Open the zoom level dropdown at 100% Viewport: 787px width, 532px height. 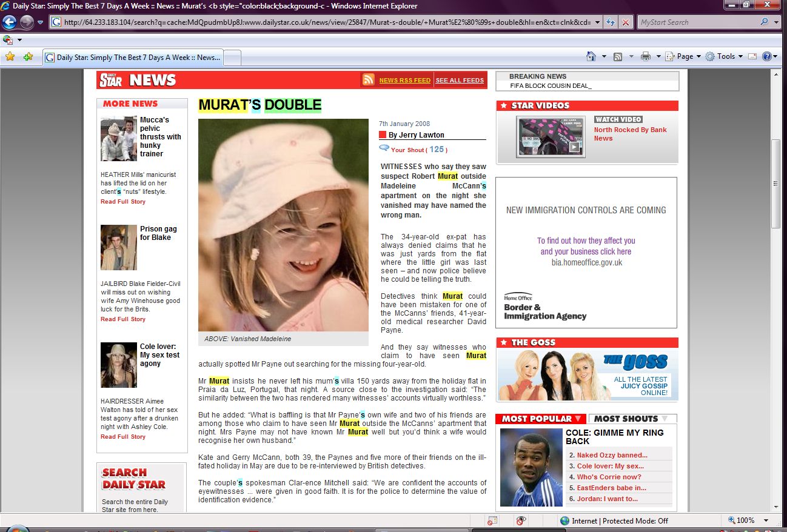tap(766, 520)
